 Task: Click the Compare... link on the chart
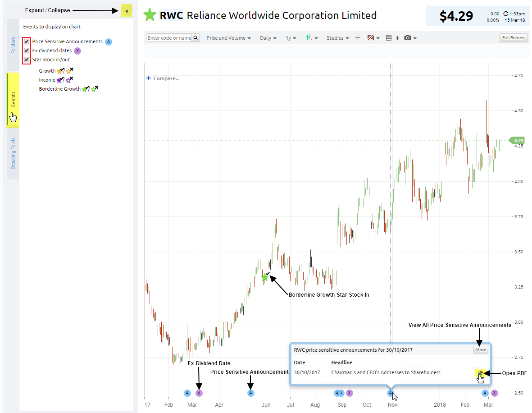[x=163, y=78]
